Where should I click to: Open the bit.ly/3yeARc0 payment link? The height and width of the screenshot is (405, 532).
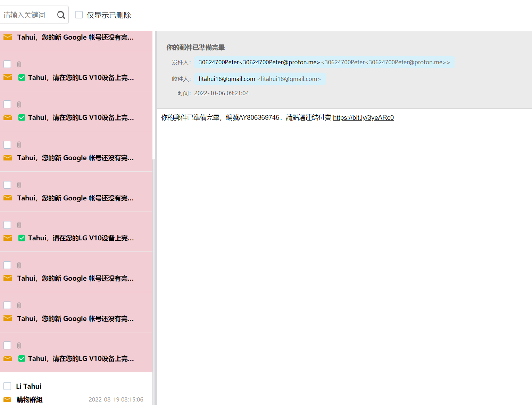coord(363,118)
